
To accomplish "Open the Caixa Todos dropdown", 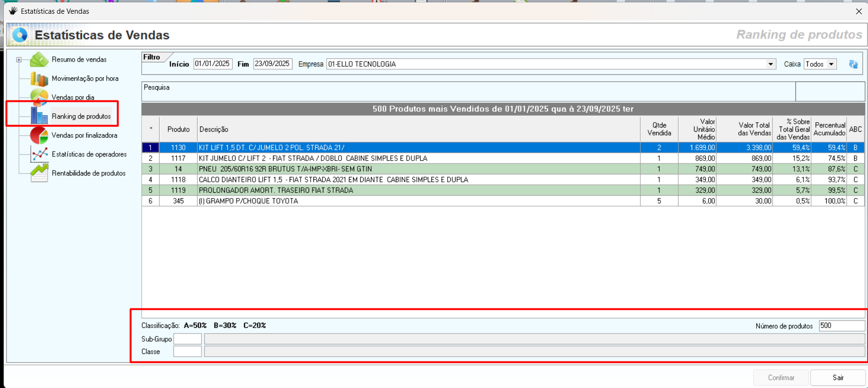I will pyautogui.click(x=831, y=64).
